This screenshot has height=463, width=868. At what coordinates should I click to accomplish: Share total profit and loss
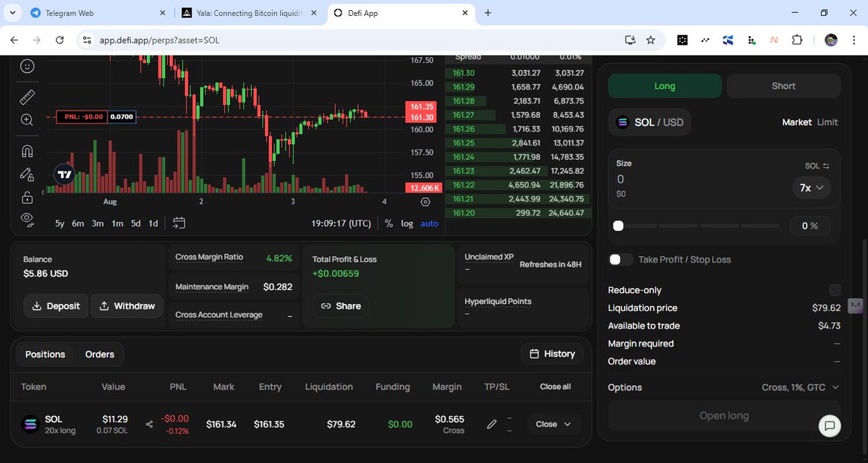click(341, 306)
